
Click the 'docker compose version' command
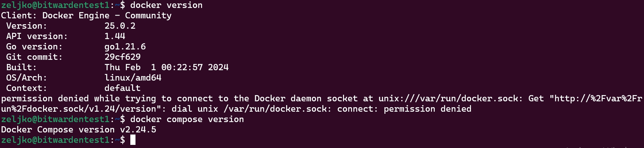click(x=187, y=119)
